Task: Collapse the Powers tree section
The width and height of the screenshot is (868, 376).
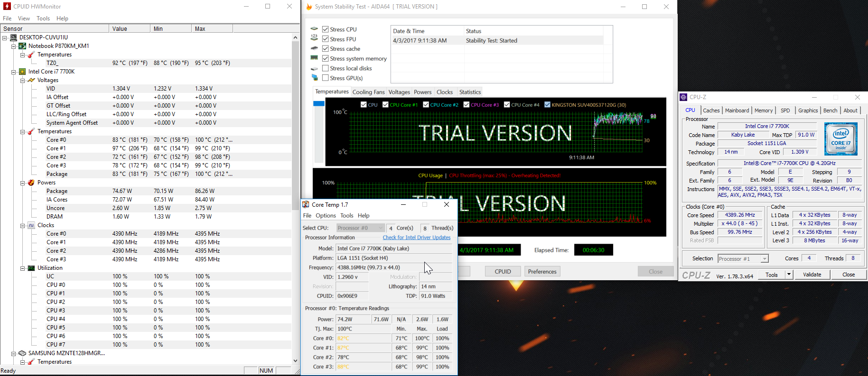Action: [x=22, y=183]
